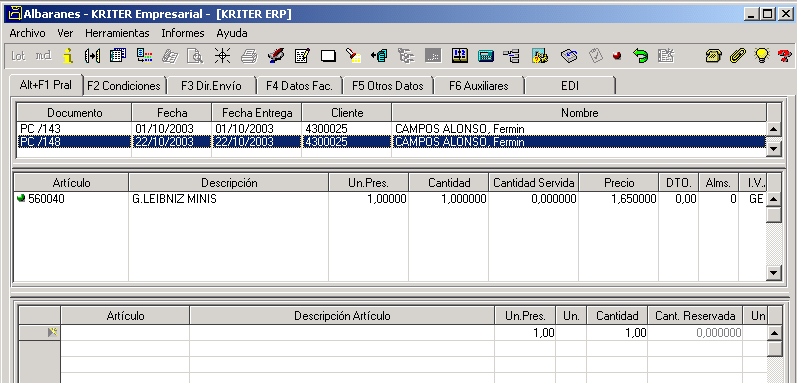Click the green curved undo arrow icon
The width and height of the screenshot is (797, 383).
pos(640,55)
